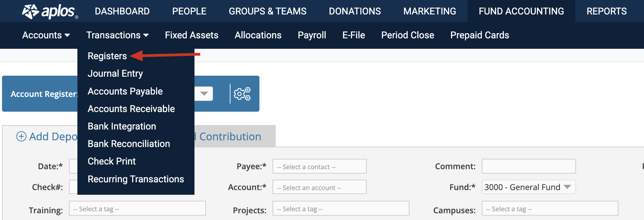The width and height of the screenshot is (644, 220).
Task: Click the Aplos logo icon
Action: pyautogui.click(x=30, y=11)
